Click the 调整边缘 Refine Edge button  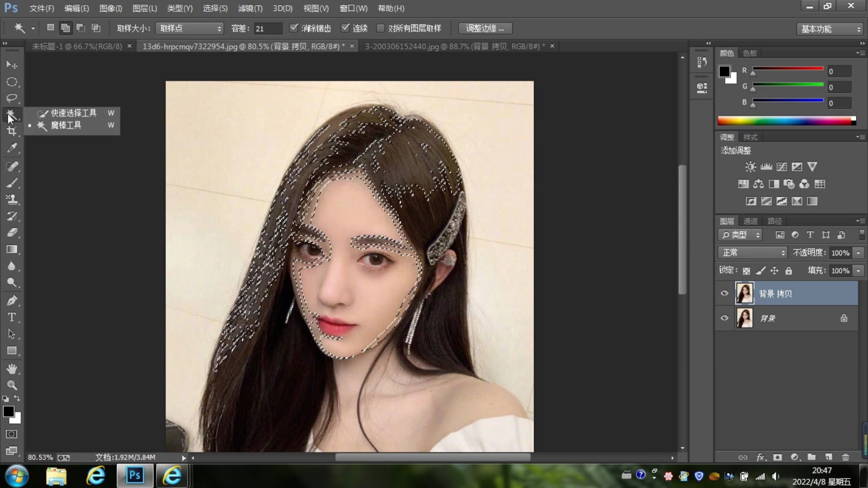tap(485, 28)
